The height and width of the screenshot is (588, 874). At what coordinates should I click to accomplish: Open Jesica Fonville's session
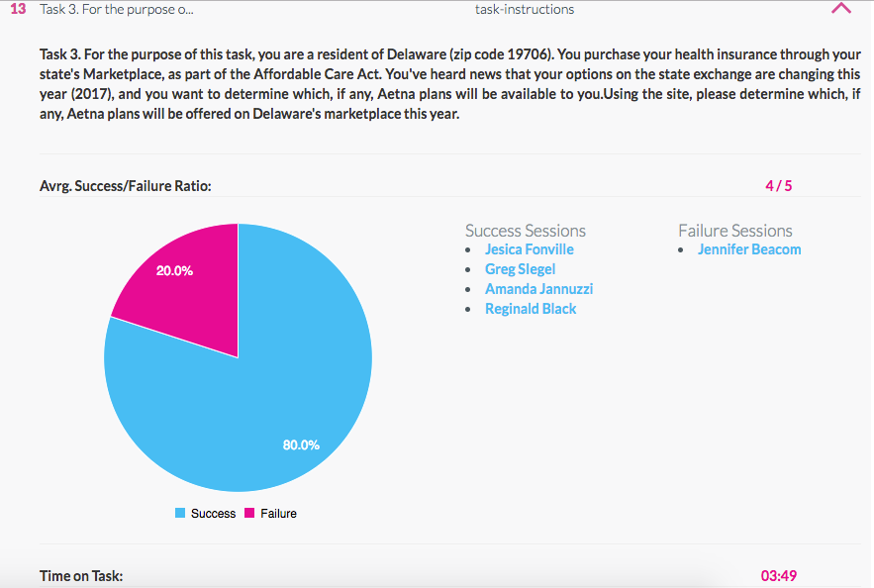click(529, 249)
